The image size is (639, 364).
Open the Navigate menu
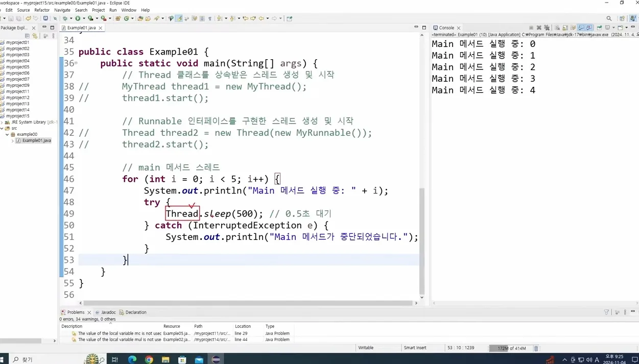click(62, 10)
